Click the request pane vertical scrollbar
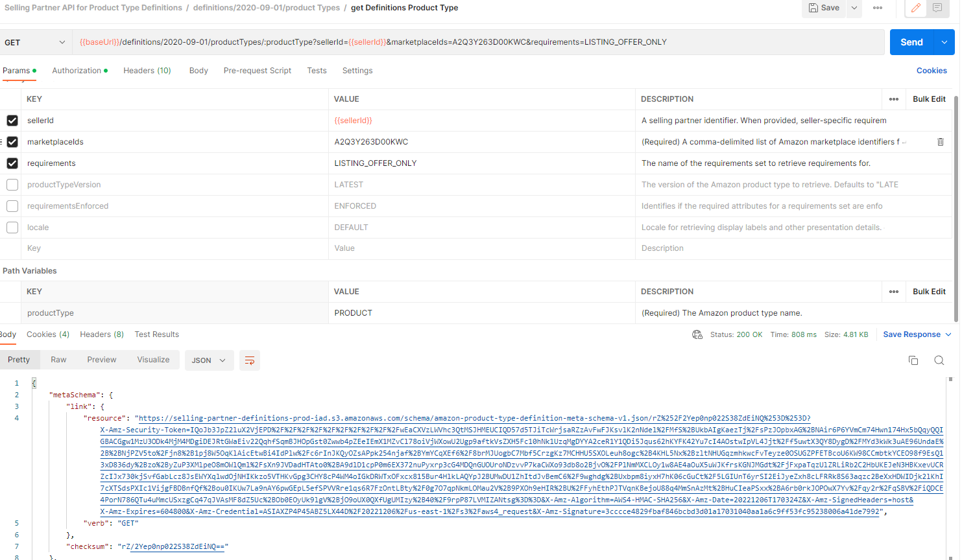962x560 pixels. point(956,207)
